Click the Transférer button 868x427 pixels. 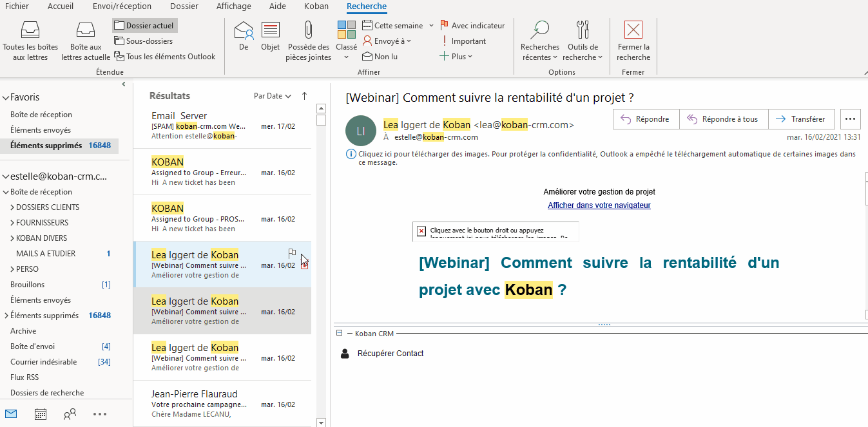point(801,119)
